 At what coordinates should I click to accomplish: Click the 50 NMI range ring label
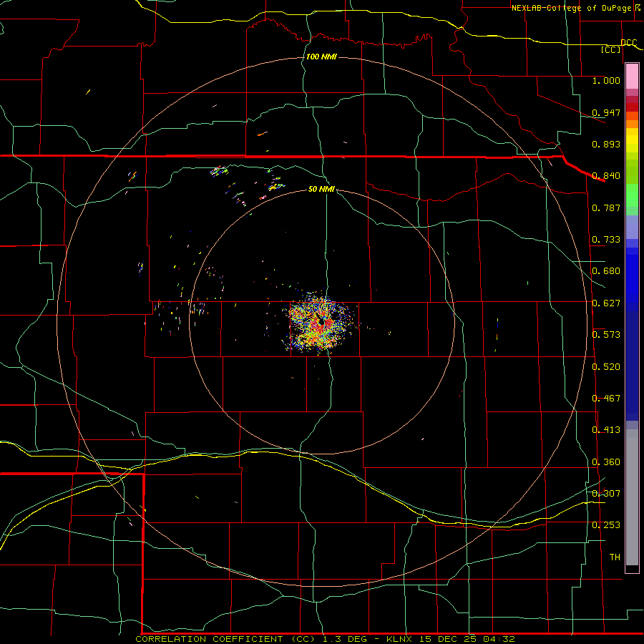point(321,189)
